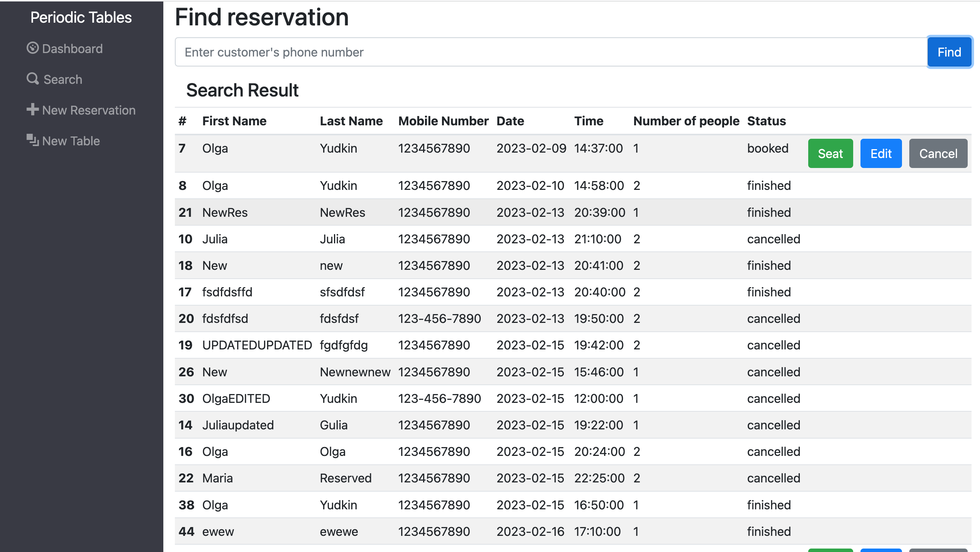Click the Status column header
The width and height of the screenshot is (980, 552).
[x=766, y=121]
